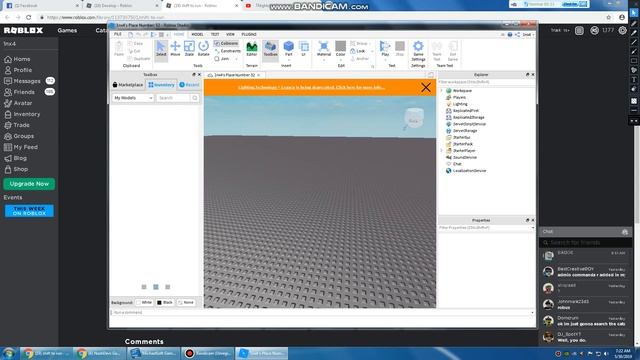Click the Constraints option
The height and width of the screenshot is (360, 640).
click(228, 51)
